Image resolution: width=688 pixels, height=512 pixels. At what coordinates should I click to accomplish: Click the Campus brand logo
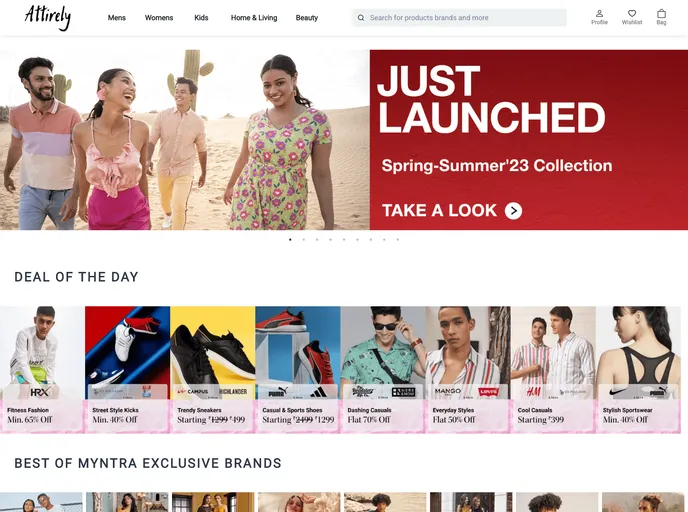(193, 391)
